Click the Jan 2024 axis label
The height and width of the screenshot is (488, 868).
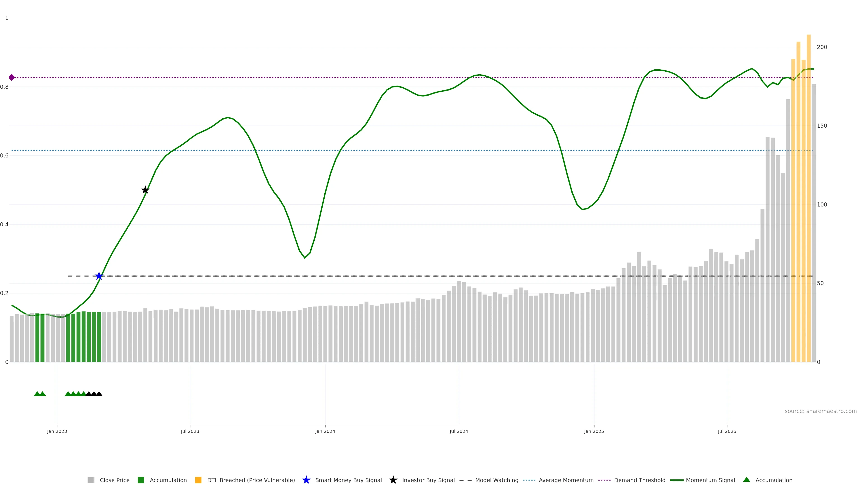point(325,432)
